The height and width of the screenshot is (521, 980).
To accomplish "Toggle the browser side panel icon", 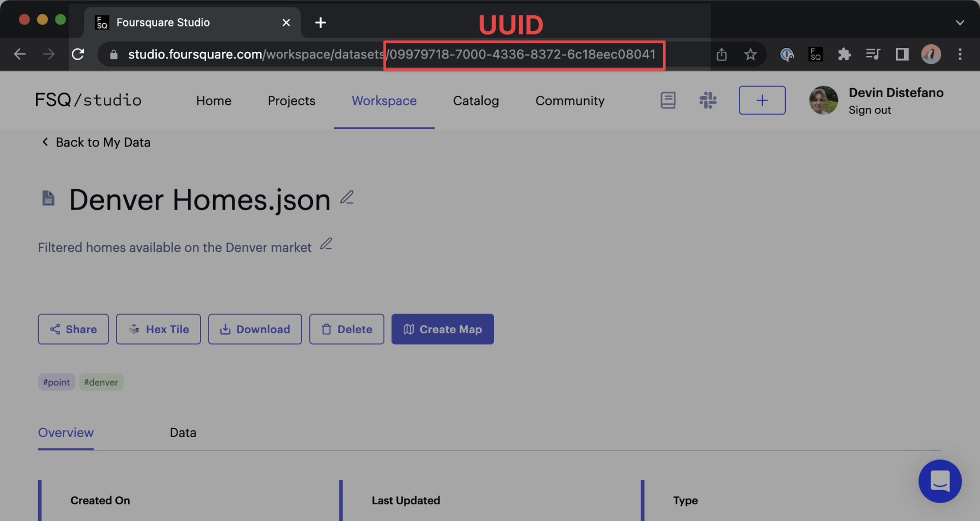I will click(902, 54).
